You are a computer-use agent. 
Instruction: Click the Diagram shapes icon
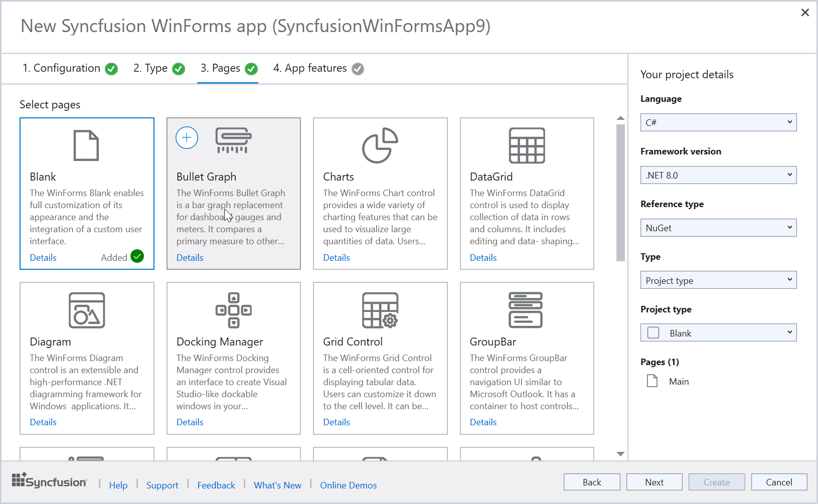[87, 310]
